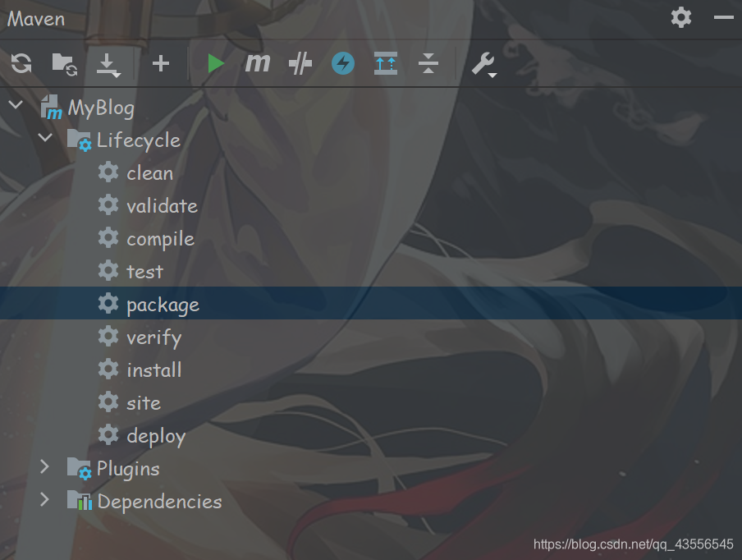Collapse the Lifecycle node

[45, 137]
